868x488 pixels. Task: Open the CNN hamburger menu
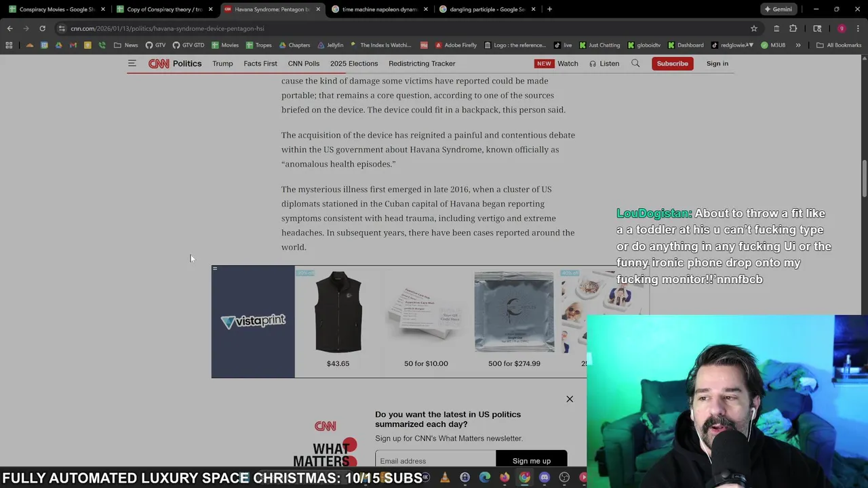click(132, 63)
